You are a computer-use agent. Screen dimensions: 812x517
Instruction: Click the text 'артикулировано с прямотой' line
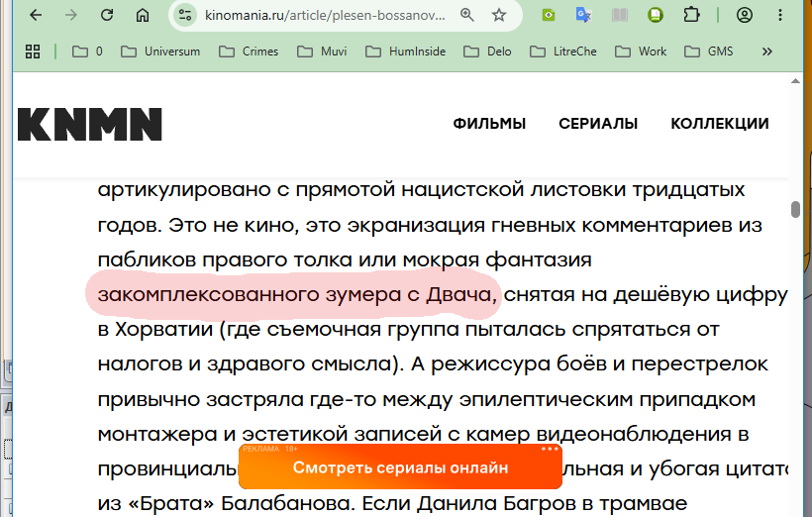(247, 190)
